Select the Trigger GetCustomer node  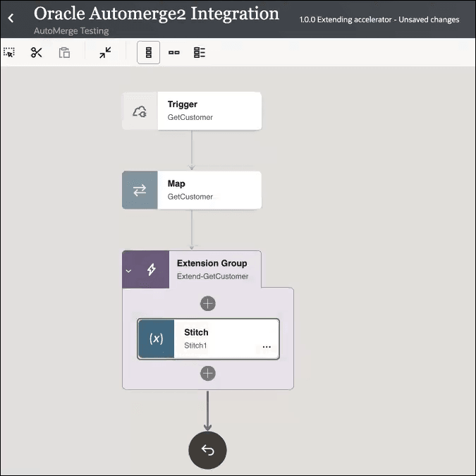click(x=192, y=111)
